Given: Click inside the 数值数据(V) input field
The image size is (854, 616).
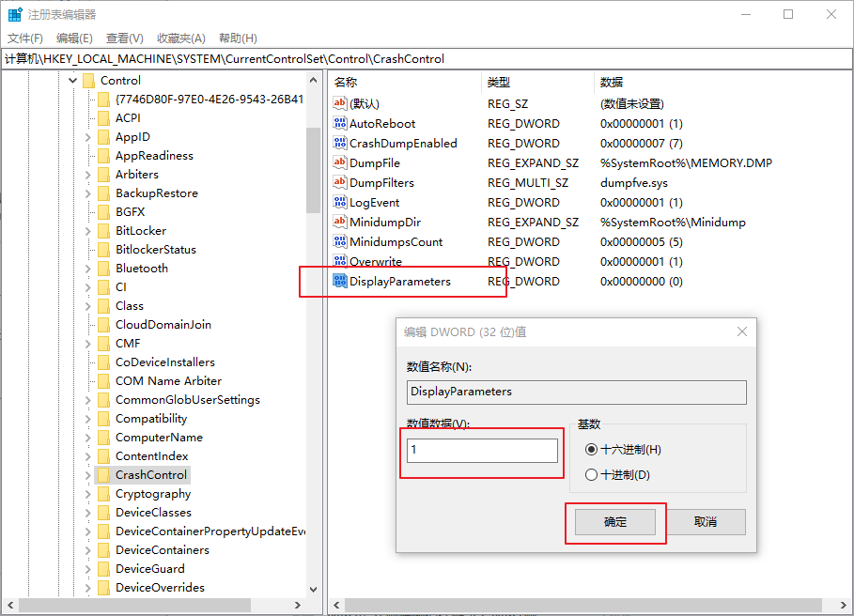Looking at the screenshot, I should pos(481,450).
